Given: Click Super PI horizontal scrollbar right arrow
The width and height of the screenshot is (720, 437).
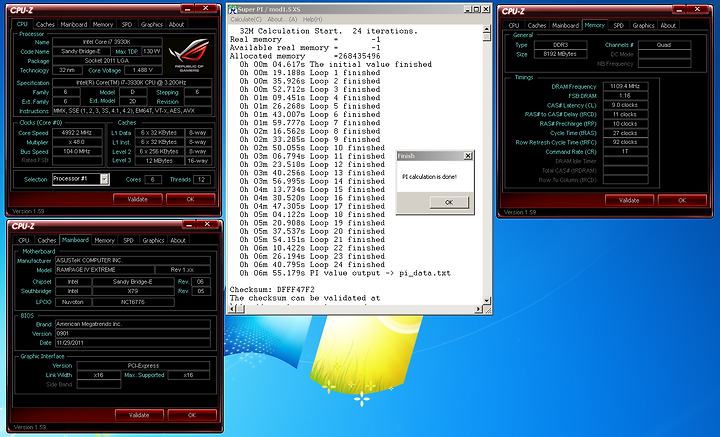Looking at the screenshot, I should [478, 309].
